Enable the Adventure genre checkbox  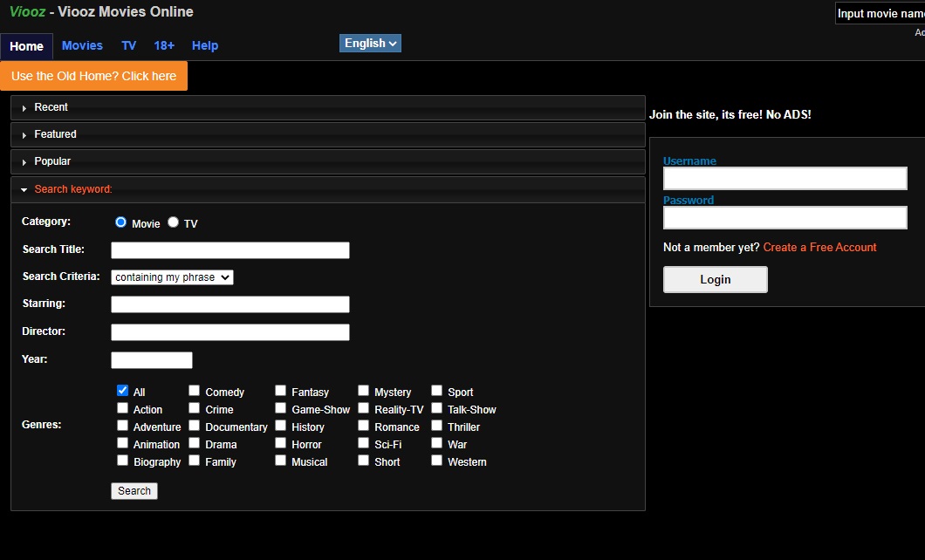point(123,426)
